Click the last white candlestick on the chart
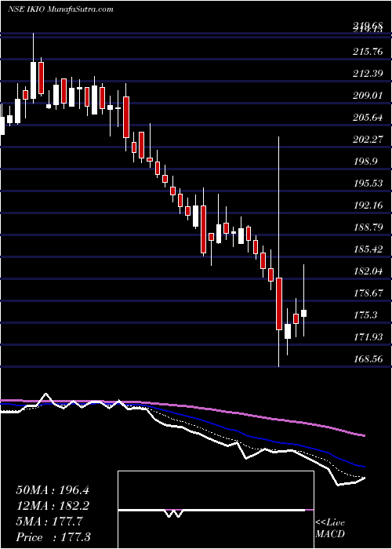392x549 pixels. (x=304, y=313)
